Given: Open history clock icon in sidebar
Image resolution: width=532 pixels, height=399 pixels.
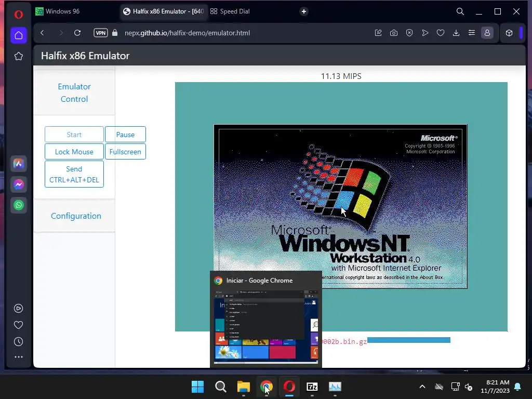Looking at the screenshot, I should tap(18, 342).
